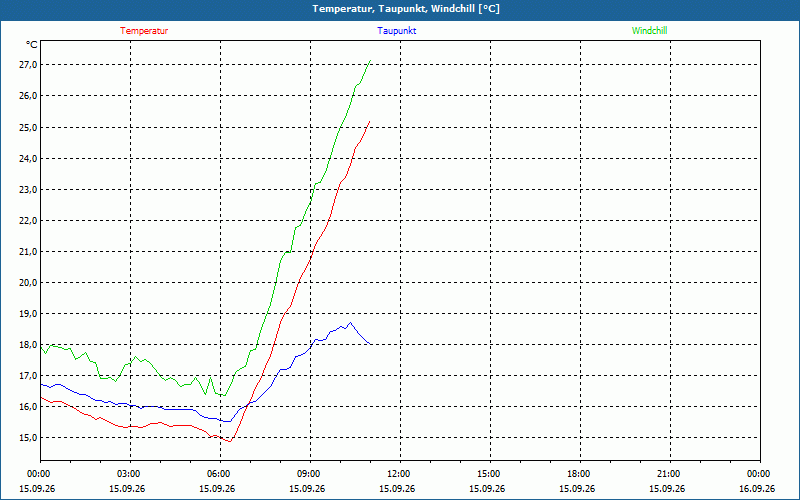Click the °C unit label at axis top

click(32, 45)
